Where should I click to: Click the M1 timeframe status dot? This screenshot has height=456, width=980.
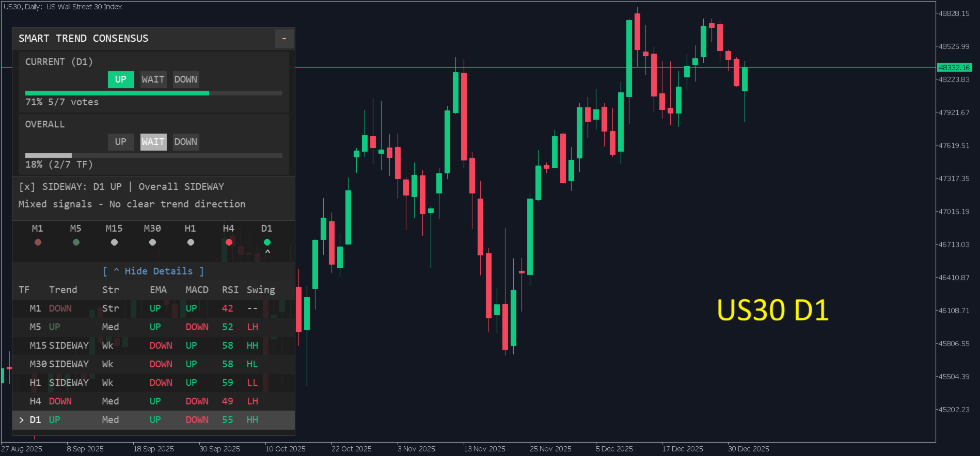(x=38, y=242)
